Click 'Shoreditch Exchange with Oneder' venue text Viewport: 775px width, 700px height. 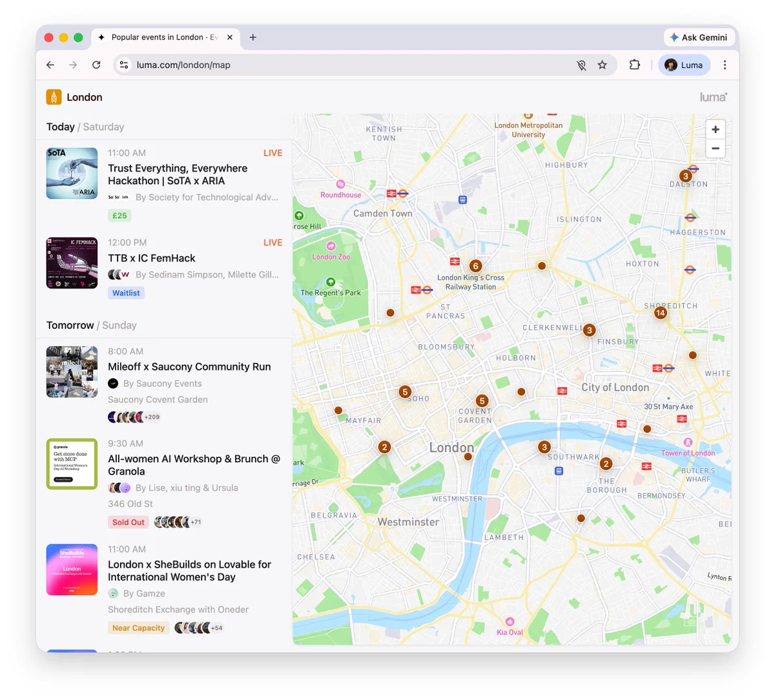point(178,610)
